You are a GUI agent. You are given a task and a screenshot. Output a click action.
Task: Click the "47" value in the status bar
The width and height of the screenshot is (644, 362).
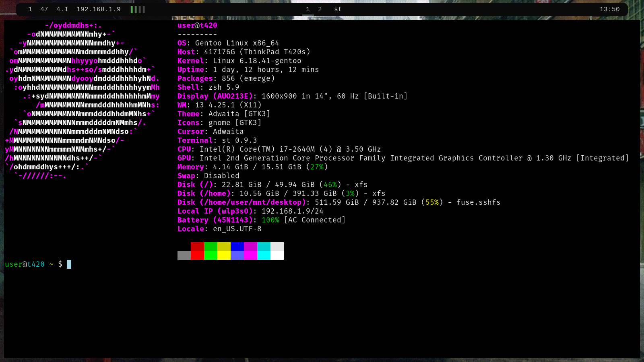coord(44,9)
